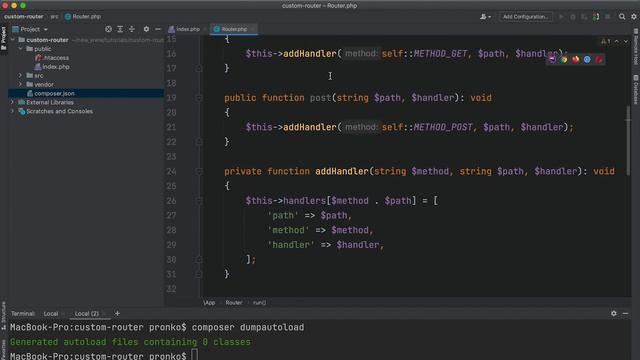Collapse the public folder

[20, 49]
